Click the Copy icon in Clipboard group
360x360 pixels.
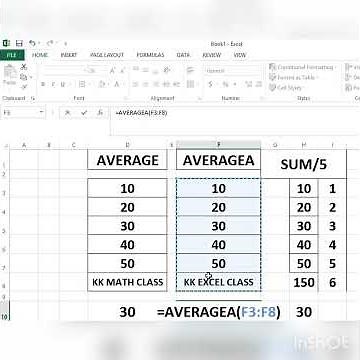pyautogui.click(x=24, y=77)
